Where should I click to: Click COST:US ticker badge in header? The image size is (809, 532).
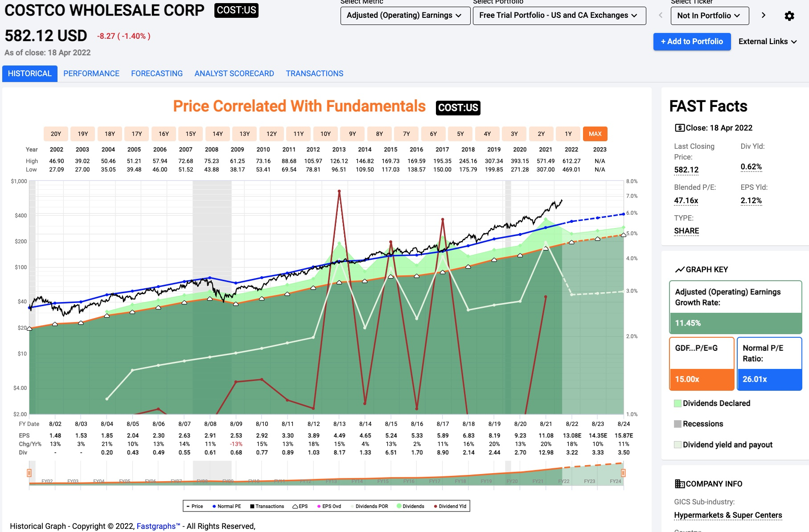(x=236, y=10)
